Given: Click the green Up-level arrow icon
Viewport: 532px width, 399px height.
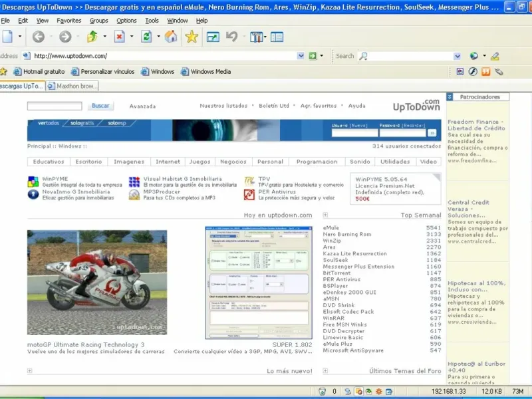Looking at the screenshot, I should pyautogui.click(x=92, y=37).
